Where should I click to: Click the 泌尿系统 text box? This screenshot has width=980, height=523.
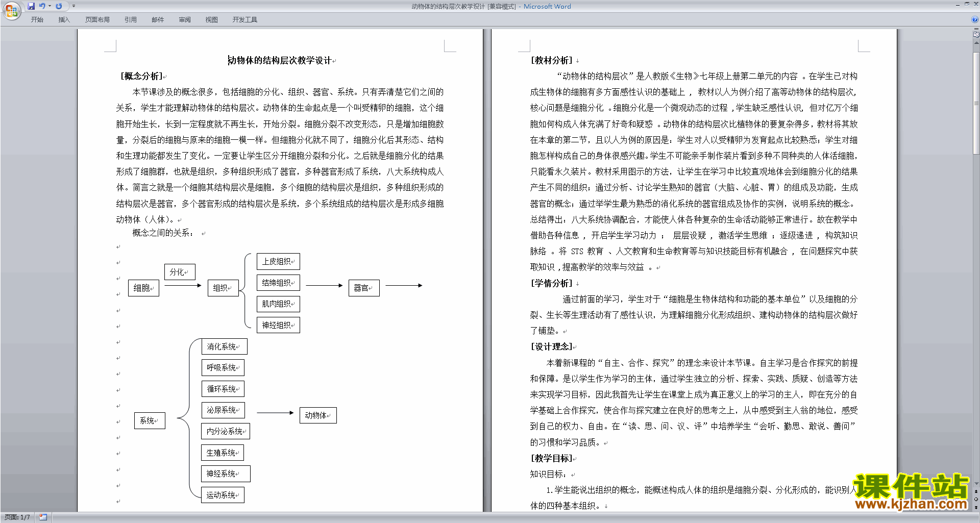[x=223, y=410]
